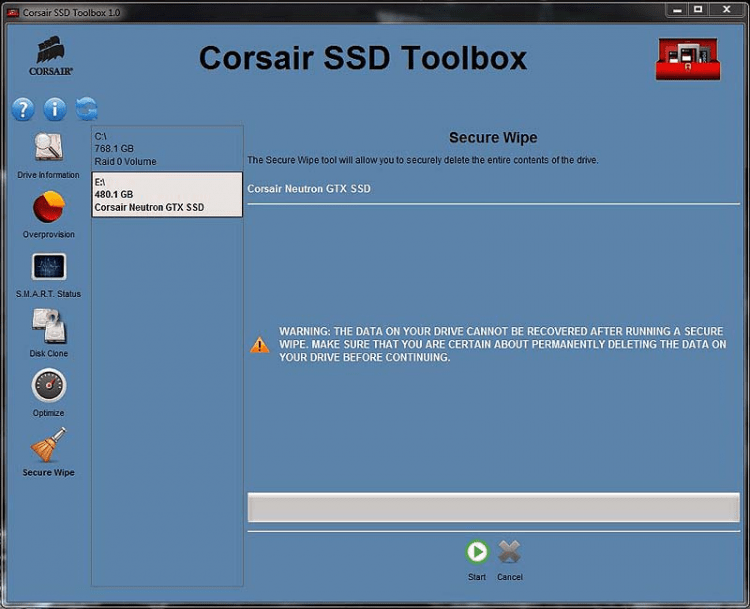Click the refresh drives icon
750x609 pixels.
[x=87, y=109]
